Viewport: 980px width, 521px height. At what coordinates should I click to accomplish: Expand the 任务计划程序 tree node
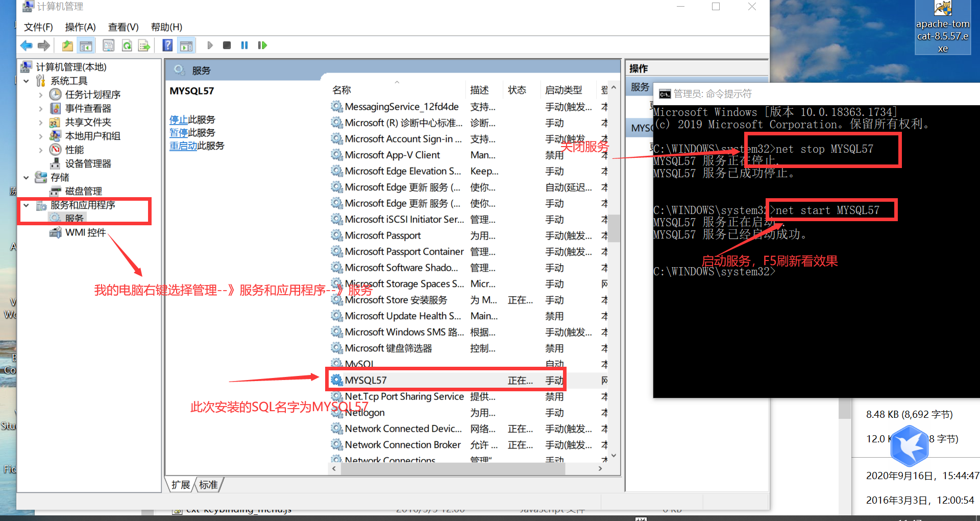pos(41,94)
